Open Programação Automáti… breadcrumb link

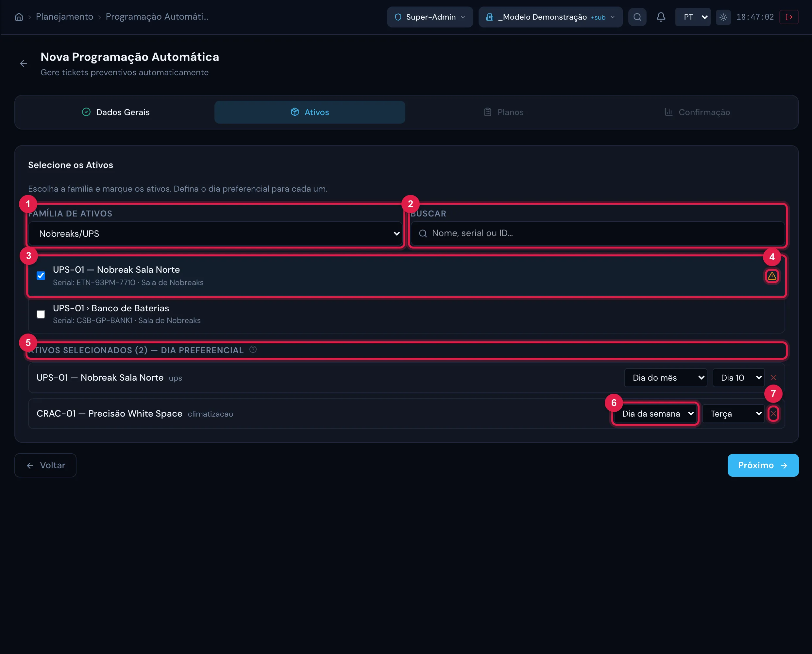157,17
